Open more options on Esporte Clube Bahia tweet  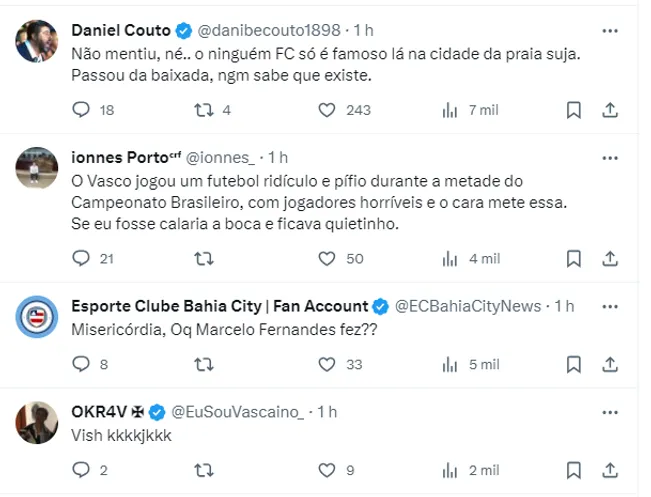coord(609,306)
